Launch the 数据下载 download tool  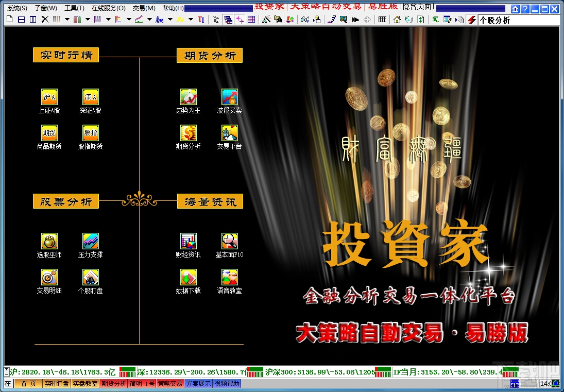coord(188,282)
